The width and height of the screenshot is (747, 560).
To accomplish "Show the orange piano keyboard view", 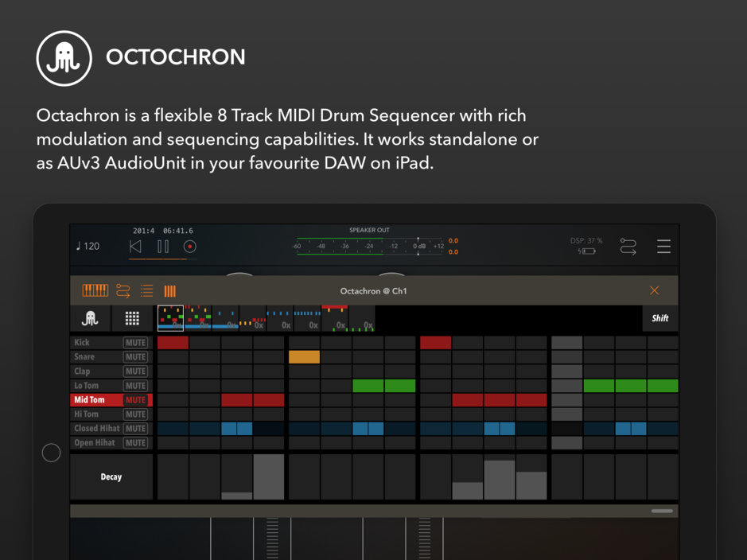I will click(95, 290).
